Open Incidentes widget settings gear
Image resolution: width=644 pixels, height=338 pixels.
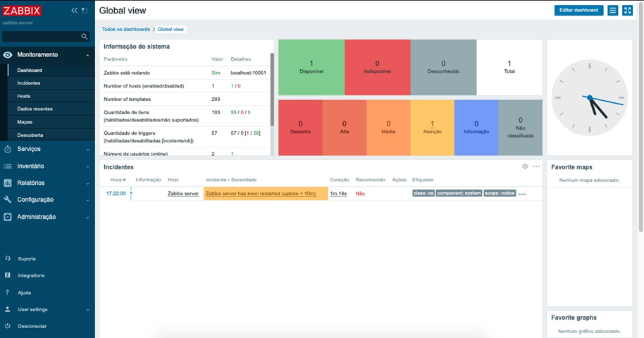pyautogui.click(x=525, y=167)
